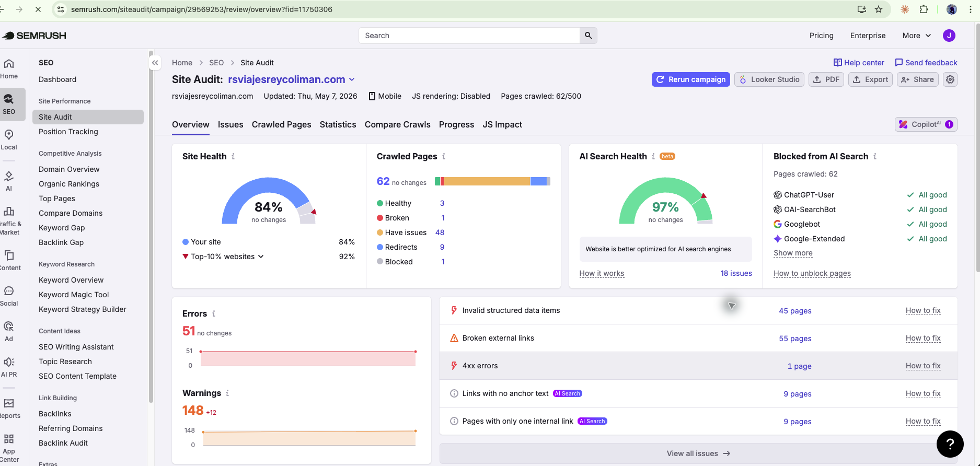Switch to the JS Impact tab
980x466 pixels.
click(x=502, y=124)
